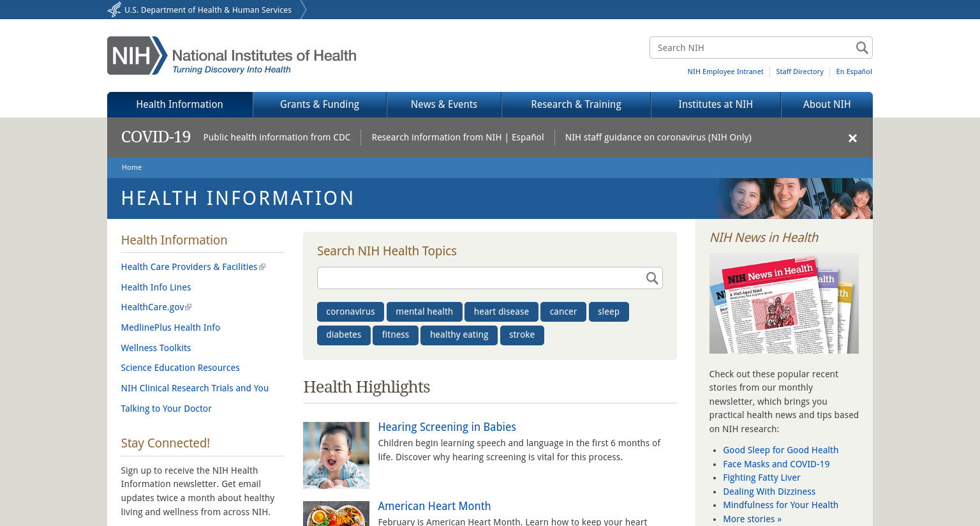The image size is (980, 526).
Task: Open Mindfulness for Your Health story
Action: point(780,505)
